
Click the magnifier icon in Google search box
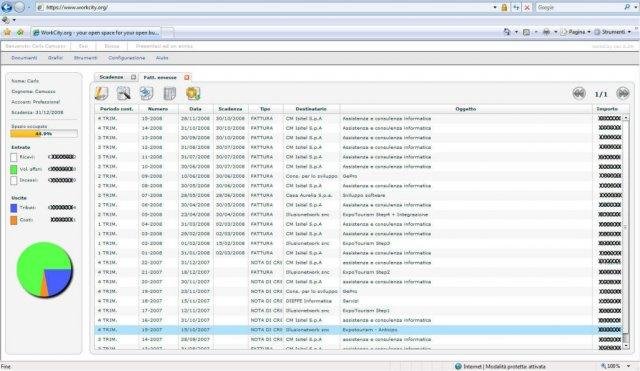(627, 7)
